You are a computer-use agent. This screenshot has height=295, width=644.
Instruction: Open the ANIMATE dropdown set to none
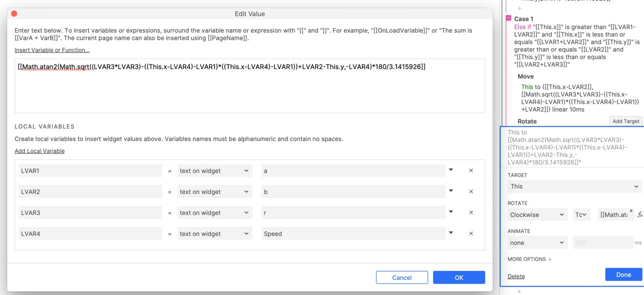(537, 242)
